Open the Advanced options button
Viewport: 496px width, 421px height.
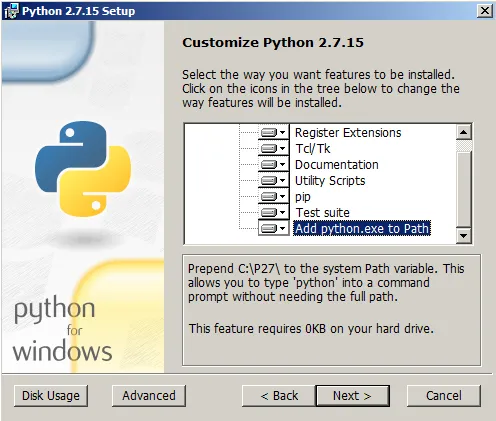tap(149, 396)
